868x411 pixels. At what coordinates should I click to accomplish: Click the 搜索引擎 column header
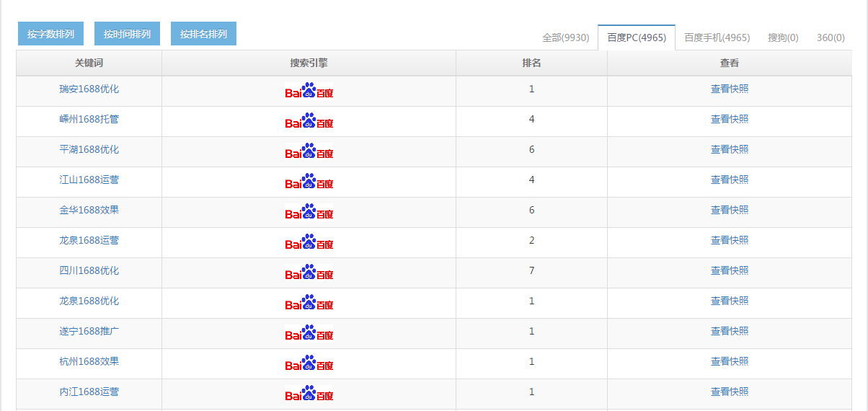tap(309, 63)
